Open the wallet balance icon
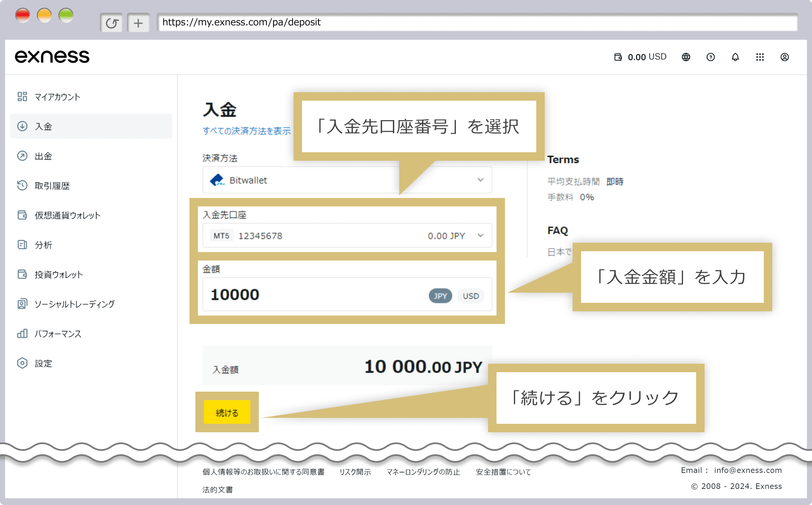This screenshot has height=505, width=812. click(618, 57)
